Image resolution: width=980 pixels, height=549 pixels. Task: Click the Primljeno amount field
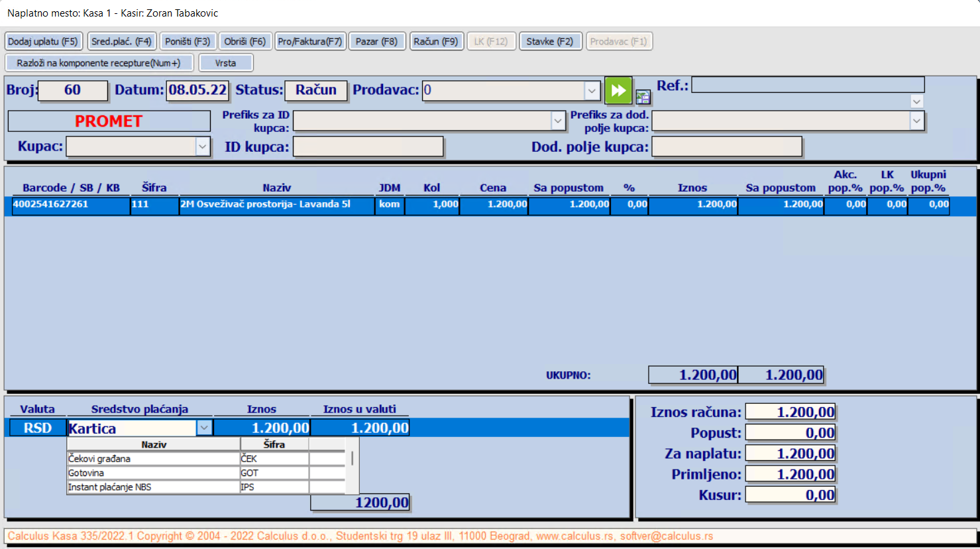[x=790, y=474]
